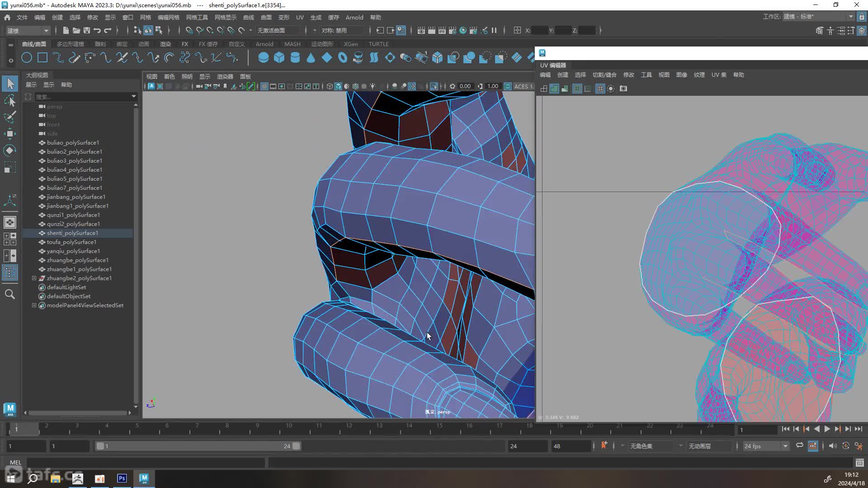Activate the Scale tool in the toolbox
The height and width of the screenshot is (488, 868).
[10, 168]
